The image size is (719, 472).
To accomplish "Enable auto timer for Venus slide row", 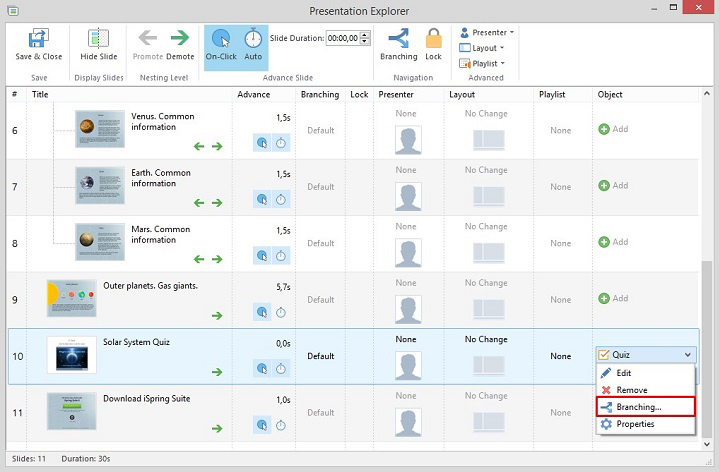I will [281, 143].
